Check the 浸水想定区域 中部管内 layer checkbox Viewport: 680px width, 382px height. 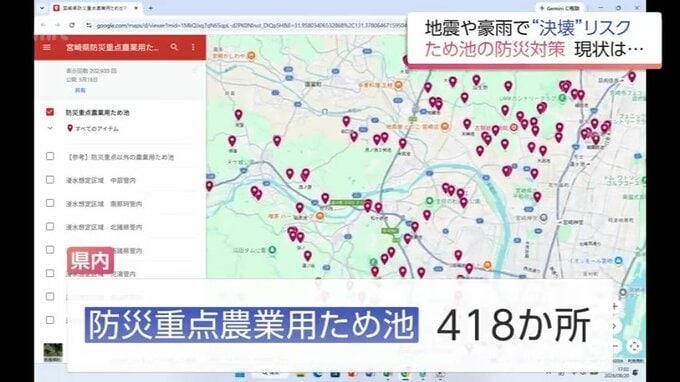50,180
